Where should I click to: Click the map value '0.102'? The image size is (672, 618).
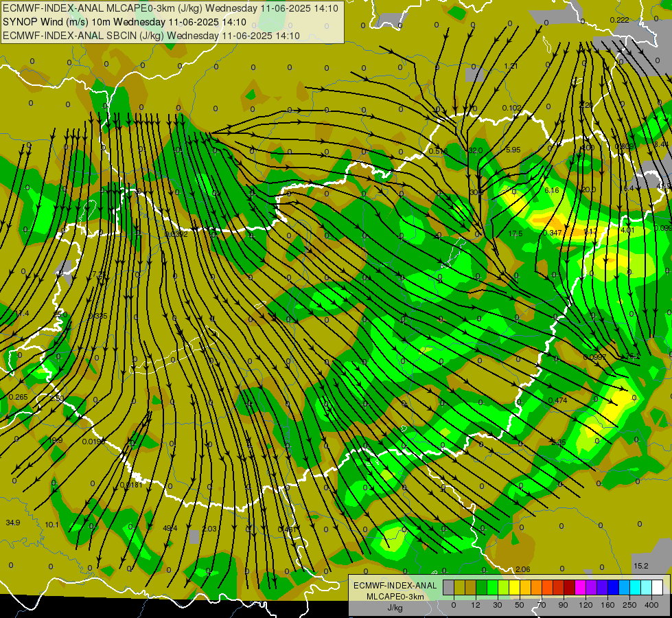(x=511, y=108)
